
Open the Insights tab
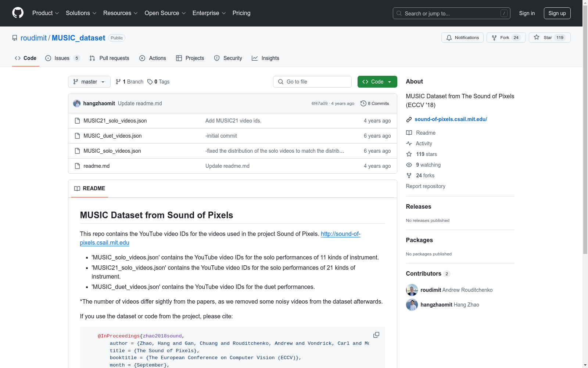point(265,58)
